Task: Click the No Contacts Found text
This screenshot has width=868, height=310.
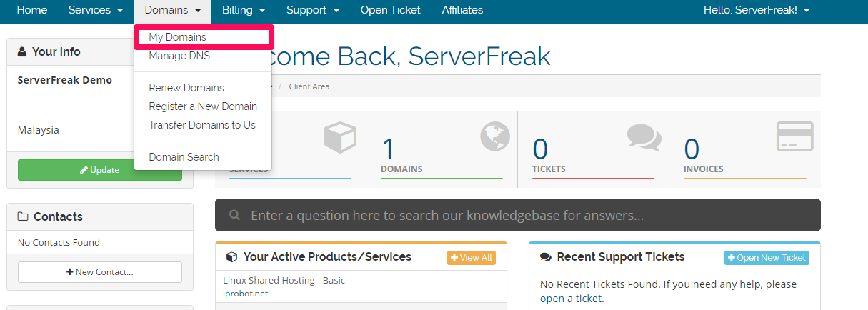Action: 59,242
